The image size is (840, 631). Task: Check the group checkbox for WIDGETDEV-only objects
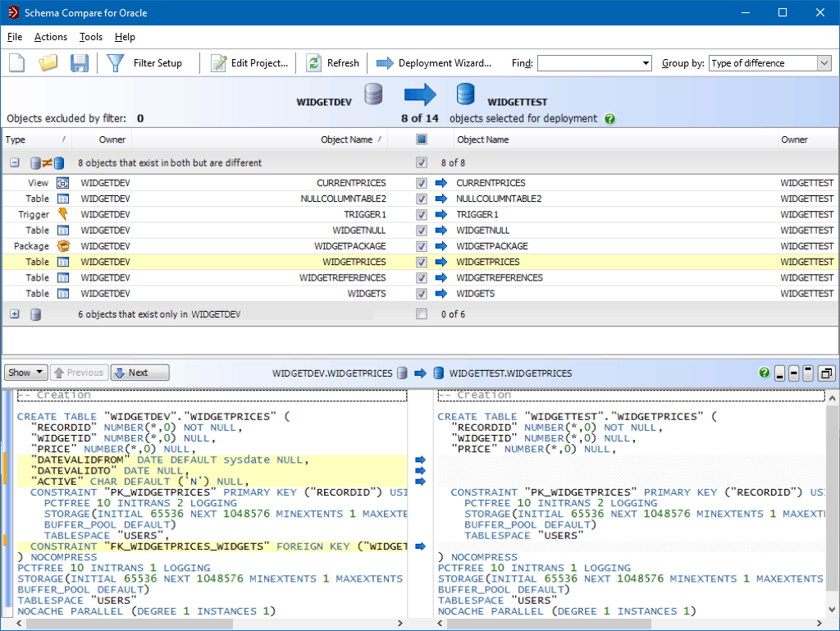point(421,313)
